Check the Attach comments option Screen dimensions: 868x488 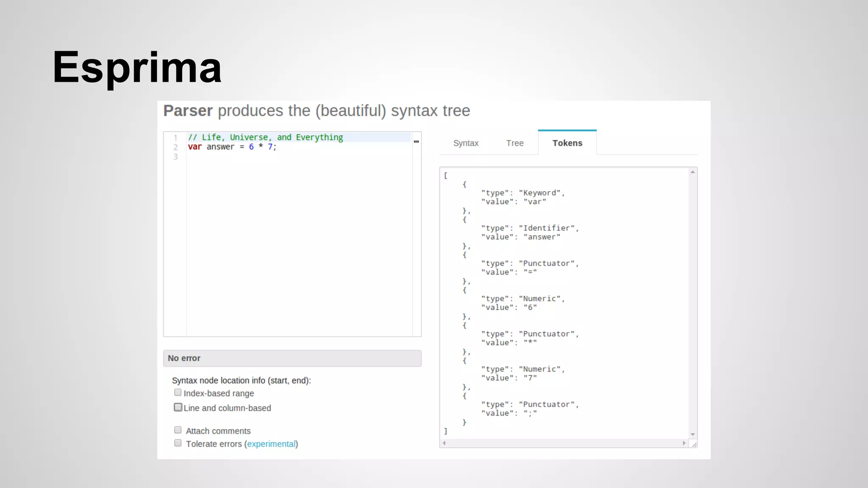click(178, 430)
